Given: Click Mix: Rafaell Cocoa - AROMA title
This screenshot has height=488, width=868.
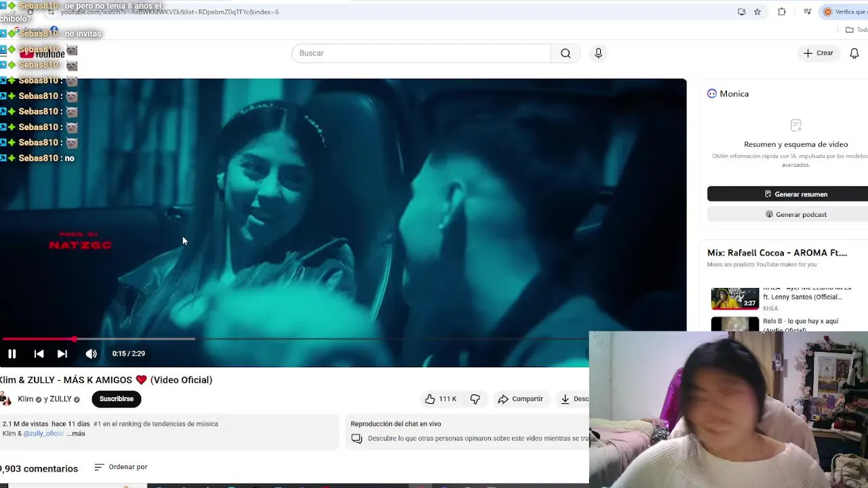Looking at the screenshot, I should click(777, 253).
